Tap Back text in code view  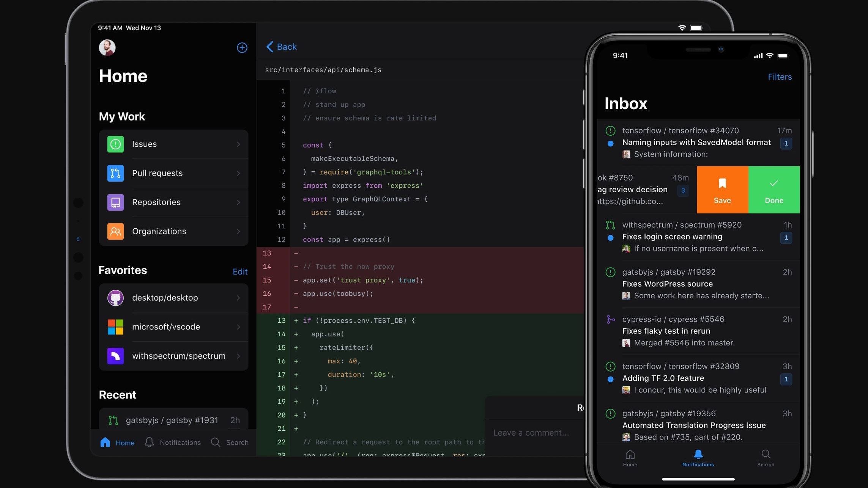point(287,47)
